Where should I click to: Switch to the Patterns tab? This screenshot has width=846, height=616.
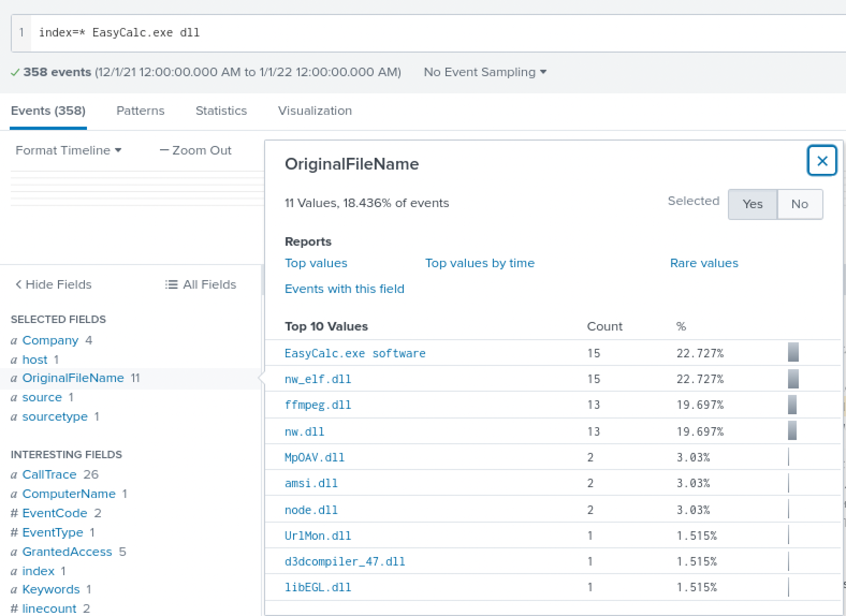click(x=140, y=111)
